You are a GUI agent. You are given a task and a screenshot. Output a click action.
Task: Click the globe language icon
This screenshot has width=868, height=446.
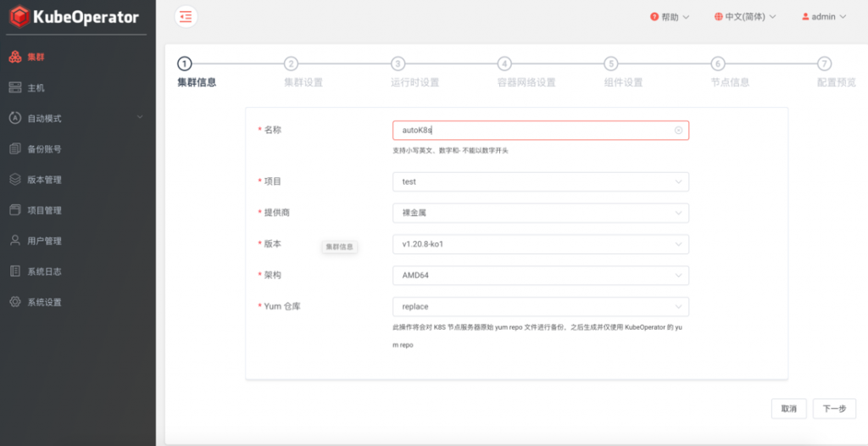tap(719, 17)
